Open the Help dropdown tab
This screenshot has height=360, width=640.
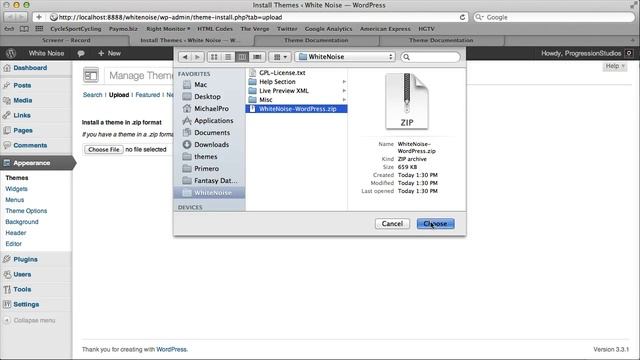pos(615,66)
